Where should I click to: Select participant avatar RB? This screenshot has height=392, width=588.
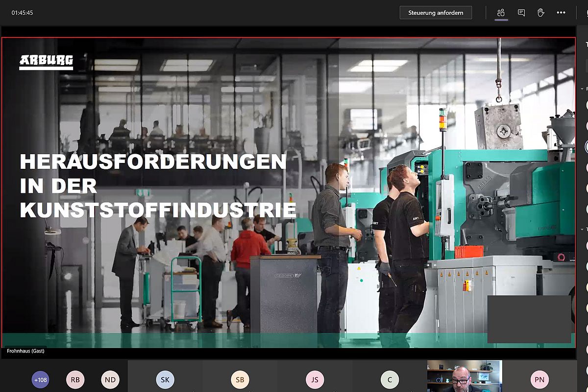pyautogui.click(x=75, y=380)
